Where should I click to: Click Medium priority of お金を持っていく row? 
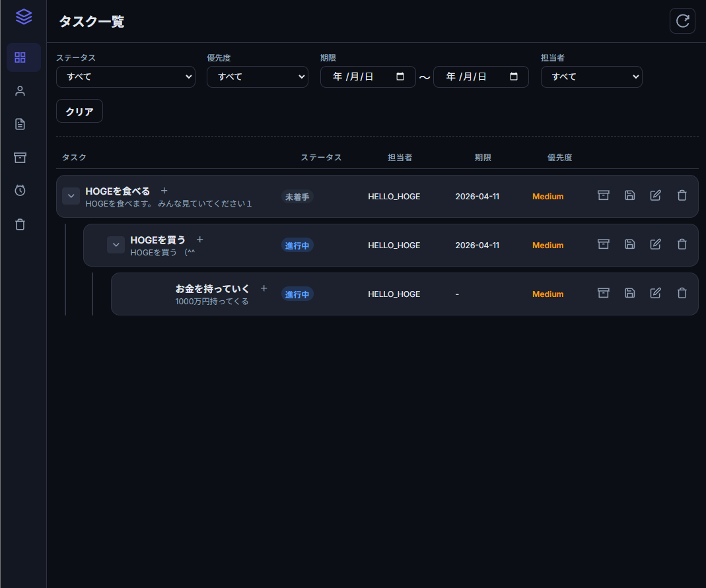(548, 294)
